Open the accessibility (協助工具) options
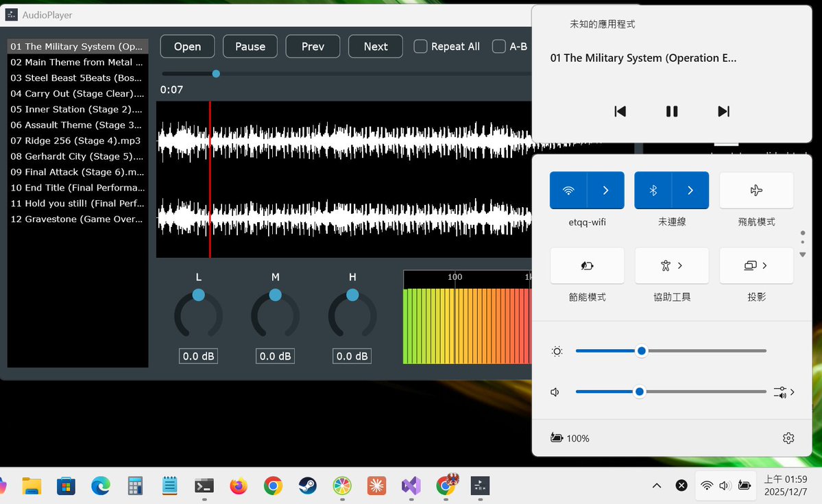Viewport: 822px width, 504px height. tap(672, 266)
